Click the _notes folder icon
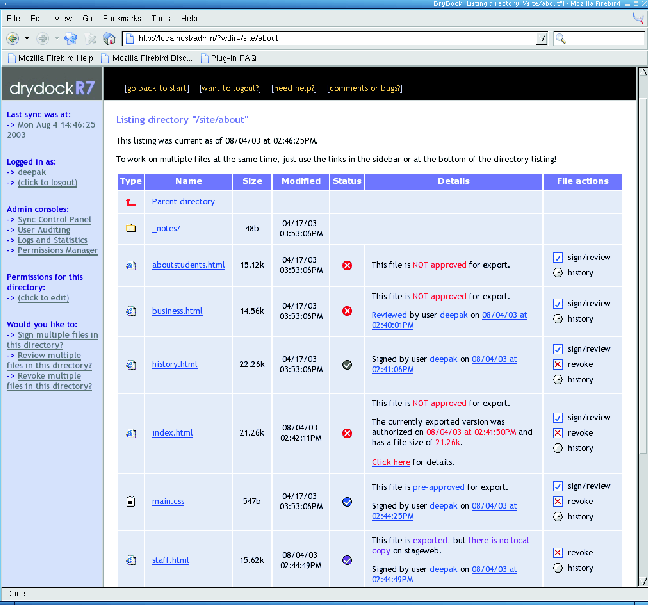 (130, 228)
